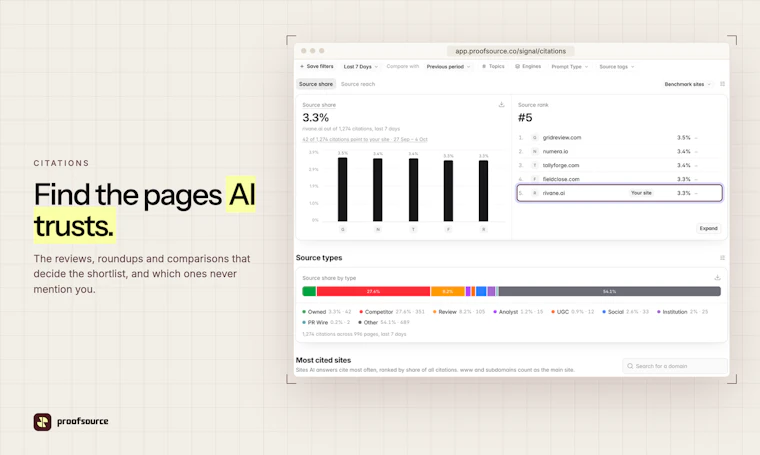This screenshot has width=760, height=455.
Task: Open the Last 7 Days dropdown
Action: pos(361,66)
